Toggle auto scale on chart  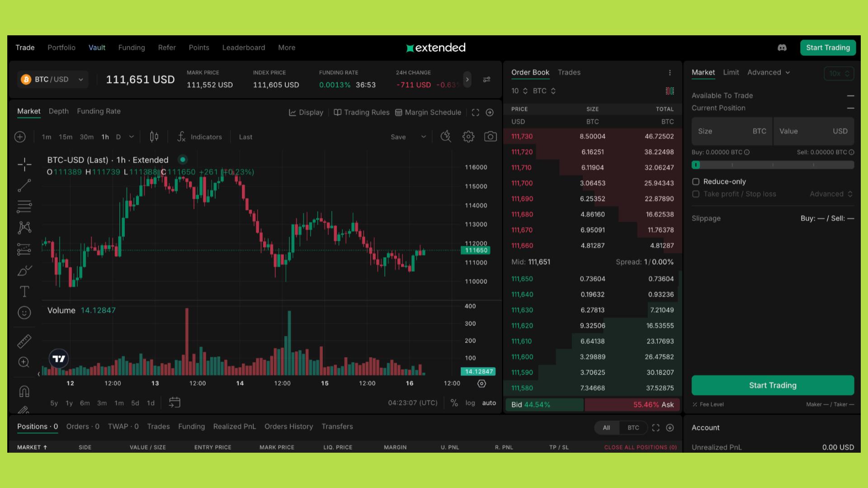tap(489, 403)
